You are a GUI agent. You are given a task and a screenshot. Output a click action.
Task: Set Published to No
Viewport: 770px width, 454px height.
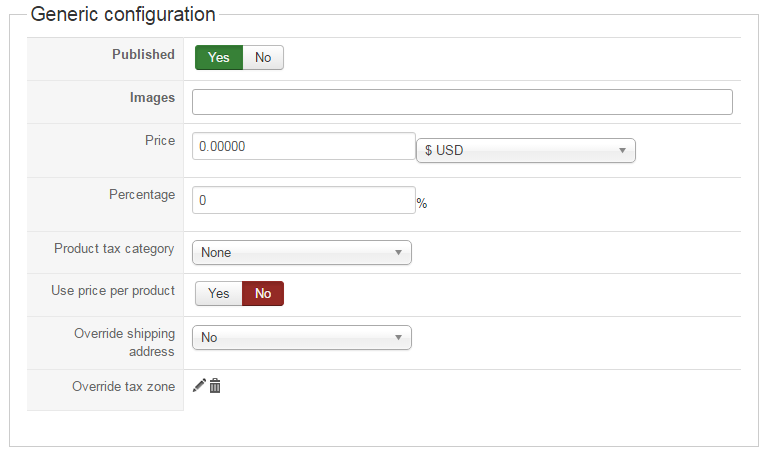point(263,58)
